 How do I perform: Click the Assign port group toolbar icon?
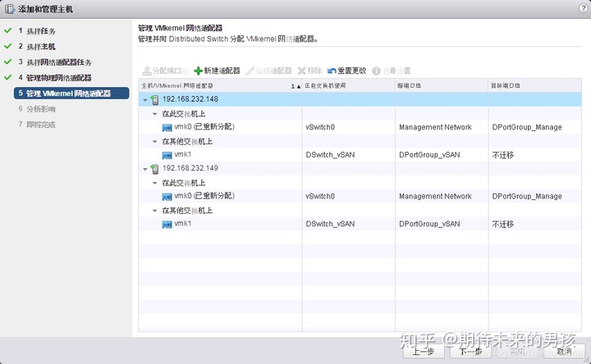click(147, 71)
